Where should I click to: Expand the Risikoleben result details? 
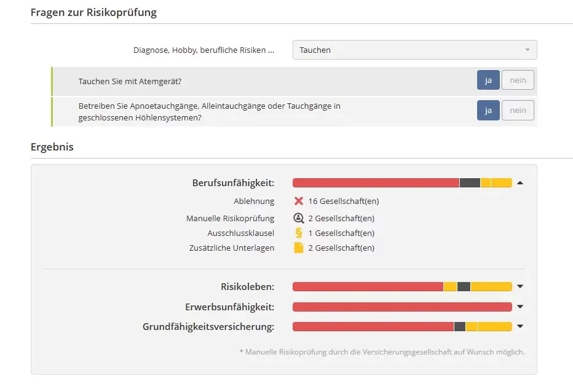520,286
